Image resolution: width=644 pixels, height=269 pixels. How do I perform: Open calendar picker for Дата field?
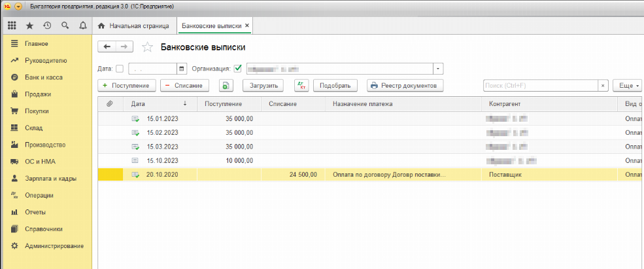coord(182,69)
